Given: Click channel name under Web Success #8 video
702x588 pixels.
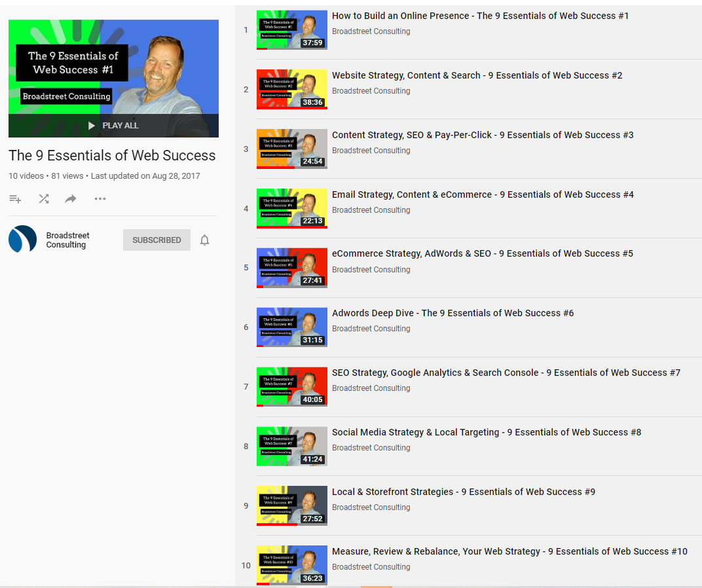Looking at the screenshot, I should pos(371,448).
